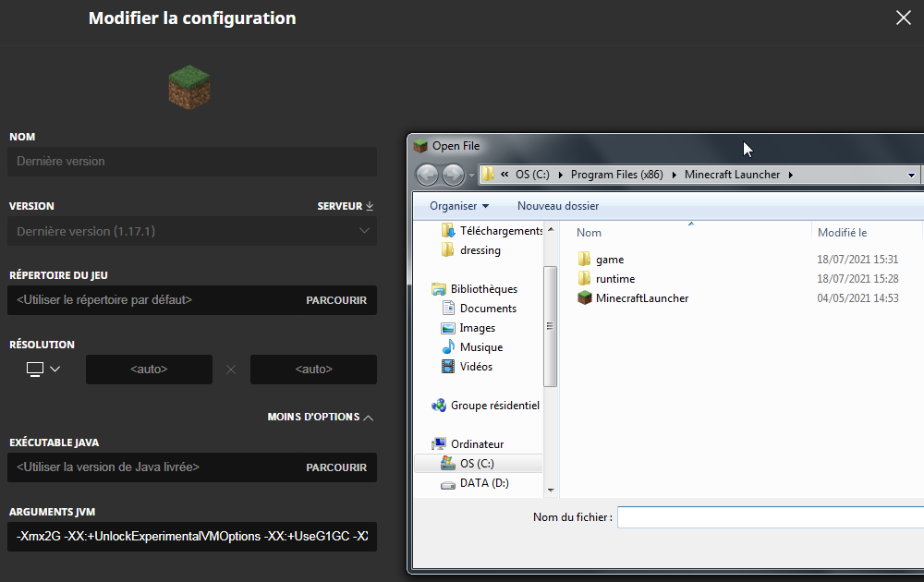Click the SERVEUR link
Screen dimensions: 924x582
coord(340,206)
